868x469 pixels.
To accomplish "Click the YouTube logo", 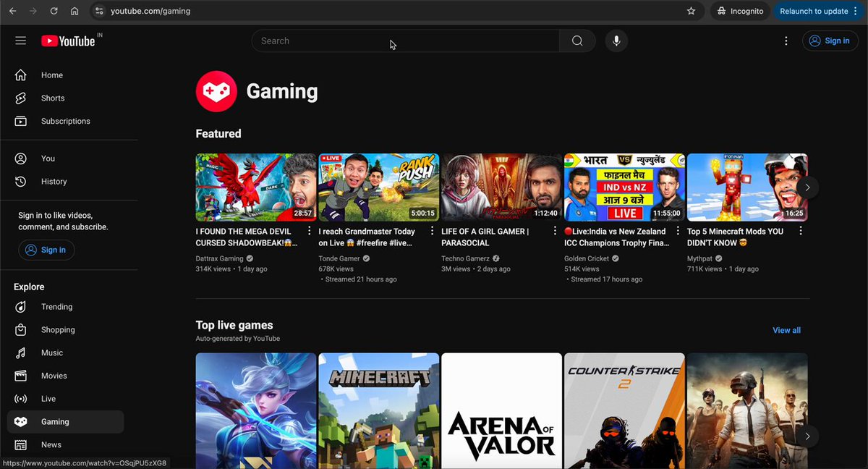I will 68,41.
